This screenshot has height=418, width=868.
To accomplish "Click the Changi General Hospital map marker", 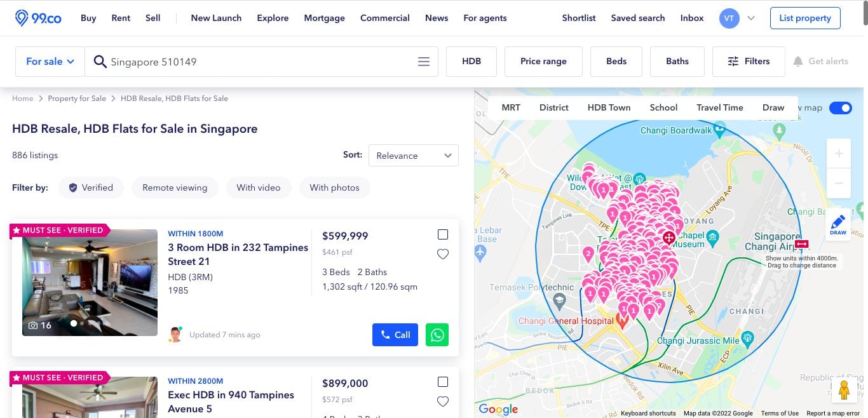I will click(x=622, y=321).
